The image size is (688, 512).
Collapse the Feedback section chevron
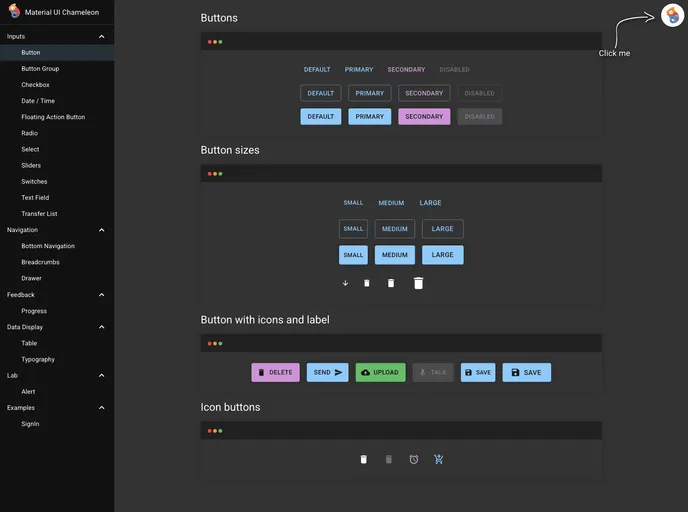tap(101, 295)
